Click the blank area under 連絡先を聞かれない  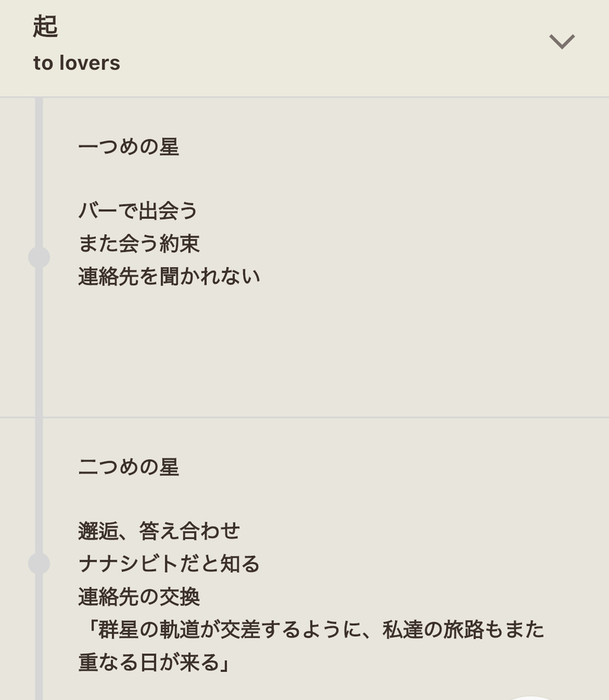click(x=229, y=343)
